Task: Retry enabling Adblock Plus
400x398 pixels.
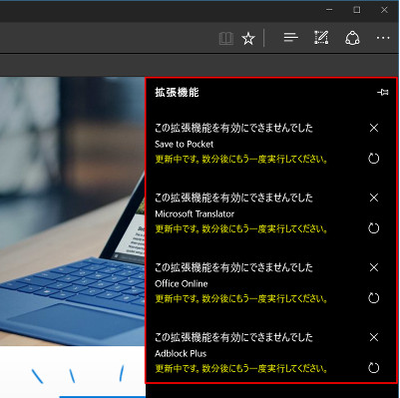Action: tap(374, 368)
